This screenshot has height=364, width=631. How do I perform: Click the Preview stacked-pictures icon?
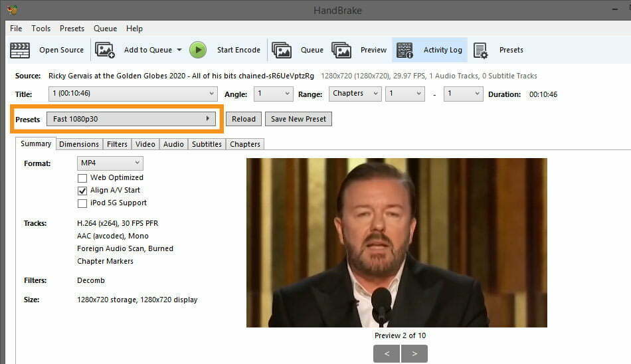341,50
